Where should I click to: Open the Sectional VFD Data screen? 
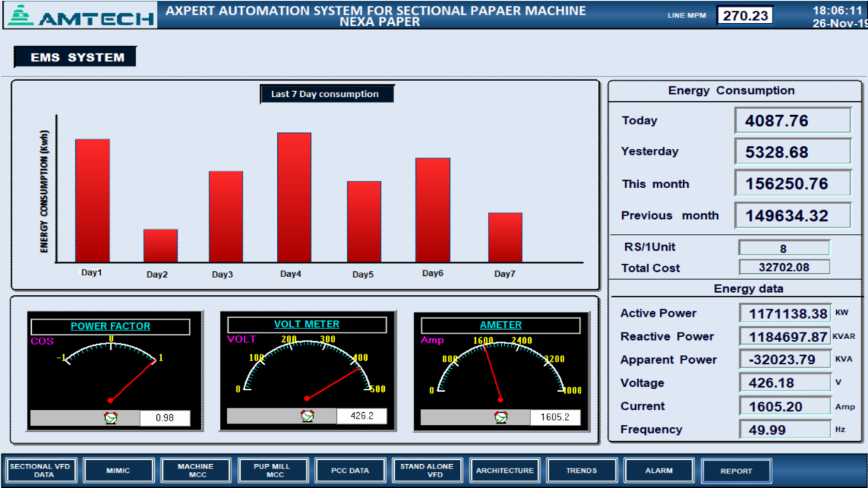(x=41, y=471)
